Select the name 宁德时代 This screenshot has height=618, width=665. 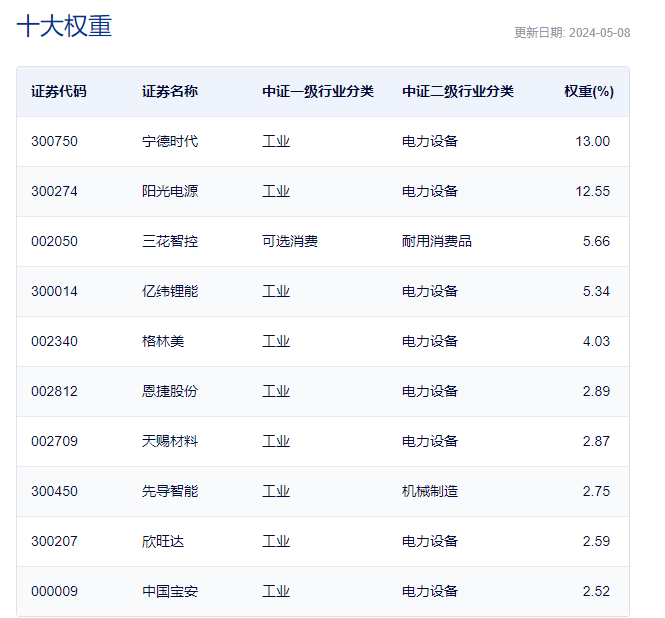point(170,141)
